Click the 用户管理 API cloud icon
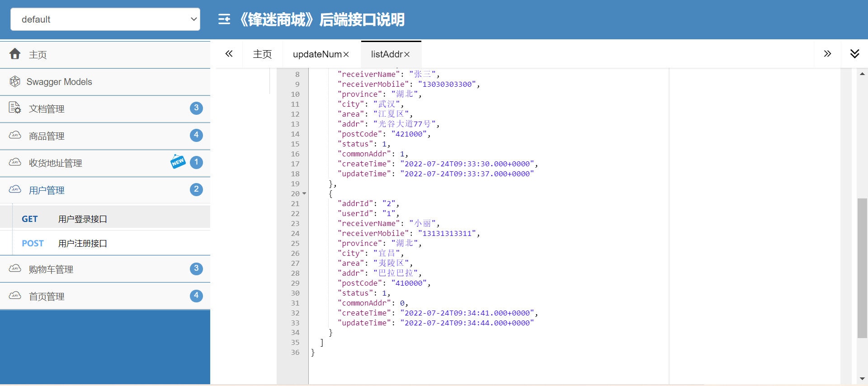 pyautogui.click(x=15, y=189)
